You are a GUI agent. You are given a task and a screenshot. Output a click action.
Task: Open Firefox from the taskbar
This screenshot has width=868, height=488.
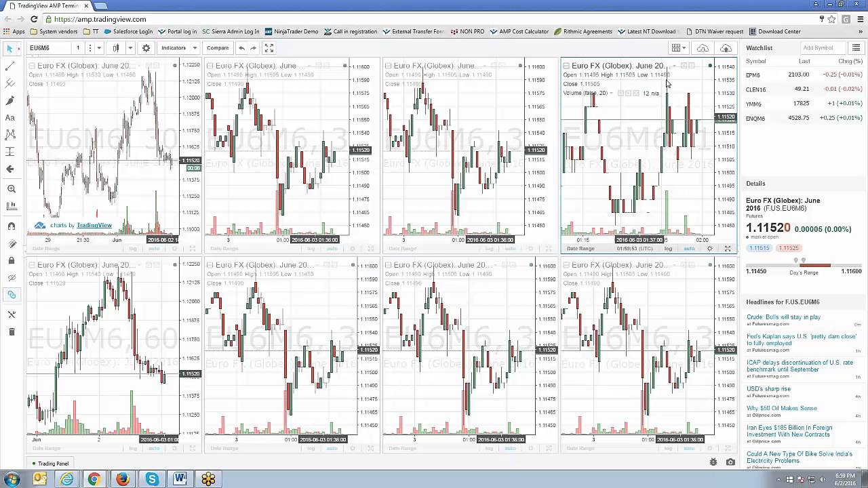(123, 479)
